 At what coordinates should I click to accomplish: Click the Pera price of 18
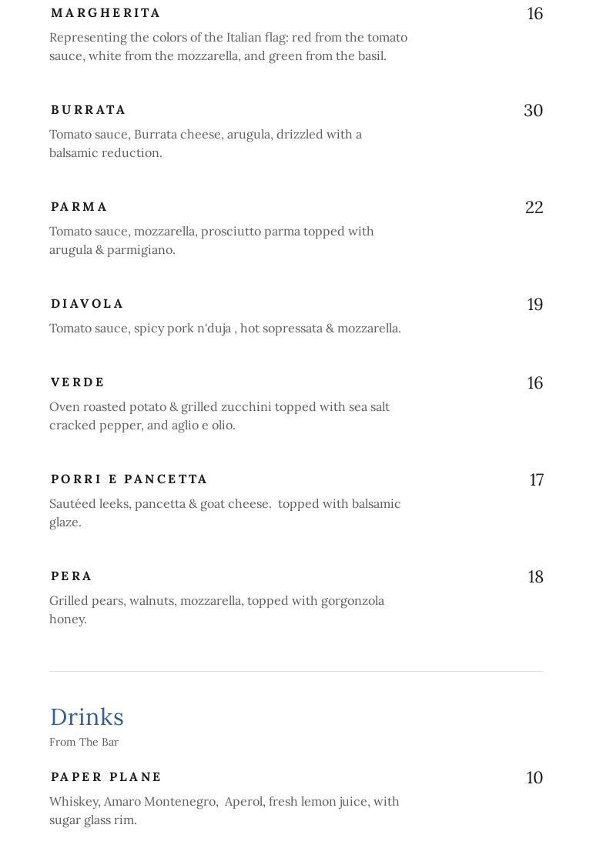pos(535,577)
